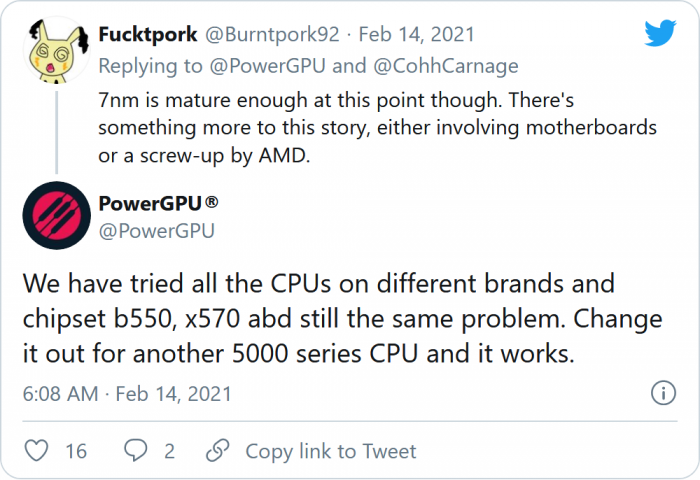Like the tweet with the heart icon
Image resolution: width=700 pixels, height=480 pixels.
click(37, 451)
